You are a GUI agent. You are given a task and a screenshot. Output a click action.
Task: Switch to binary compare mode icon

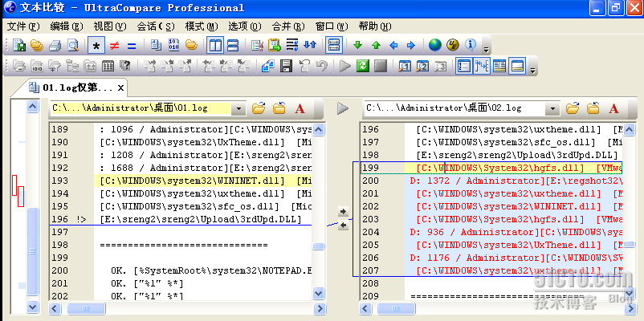[x=173, y=45]
